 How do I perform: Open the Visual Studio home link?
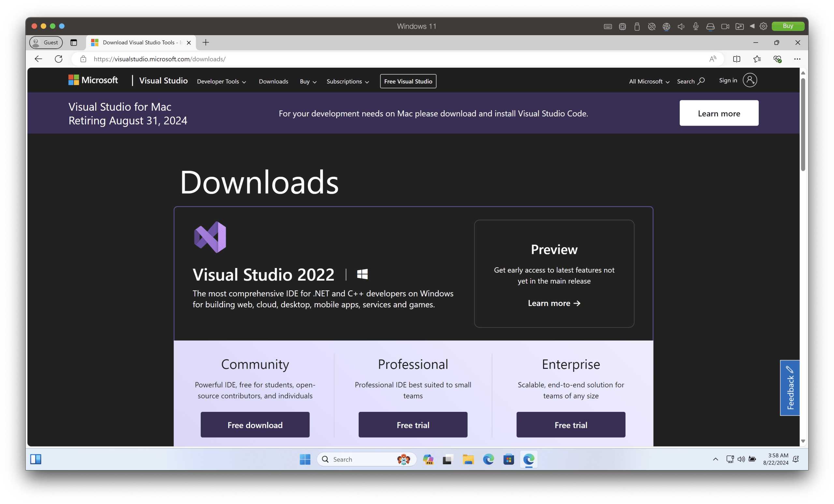(164, 80)
